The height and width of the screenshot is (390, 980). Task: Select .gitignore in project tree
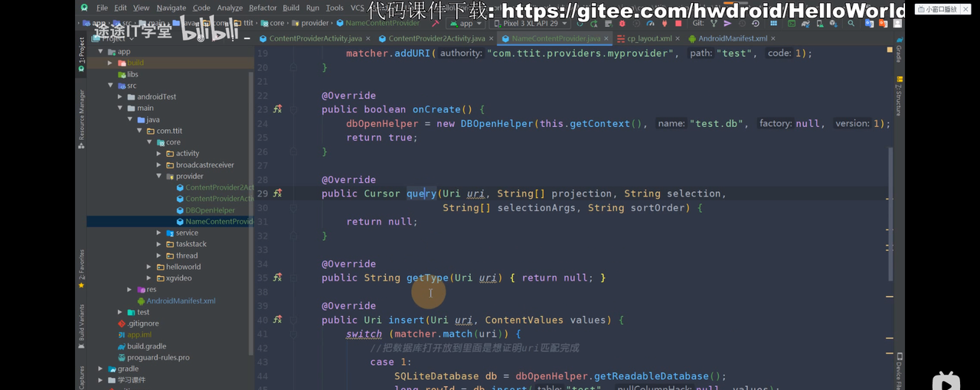(138, 323)
